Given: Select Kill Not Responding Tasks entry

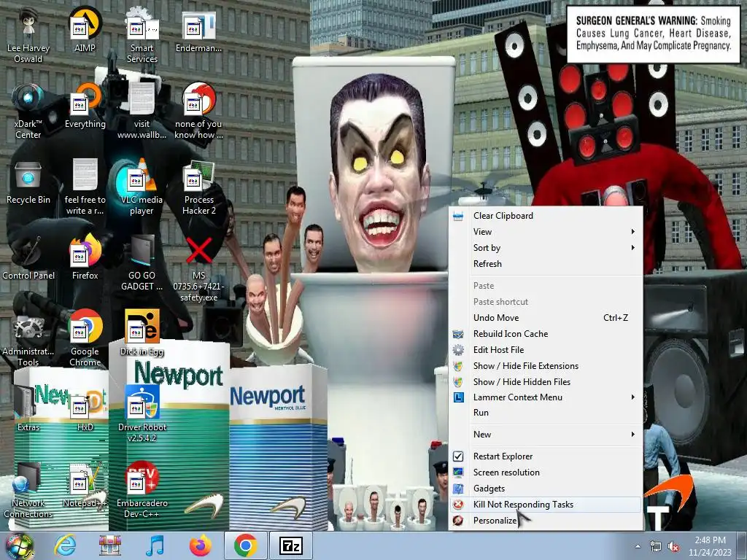Looking at the screenshot, I should 546,505.
